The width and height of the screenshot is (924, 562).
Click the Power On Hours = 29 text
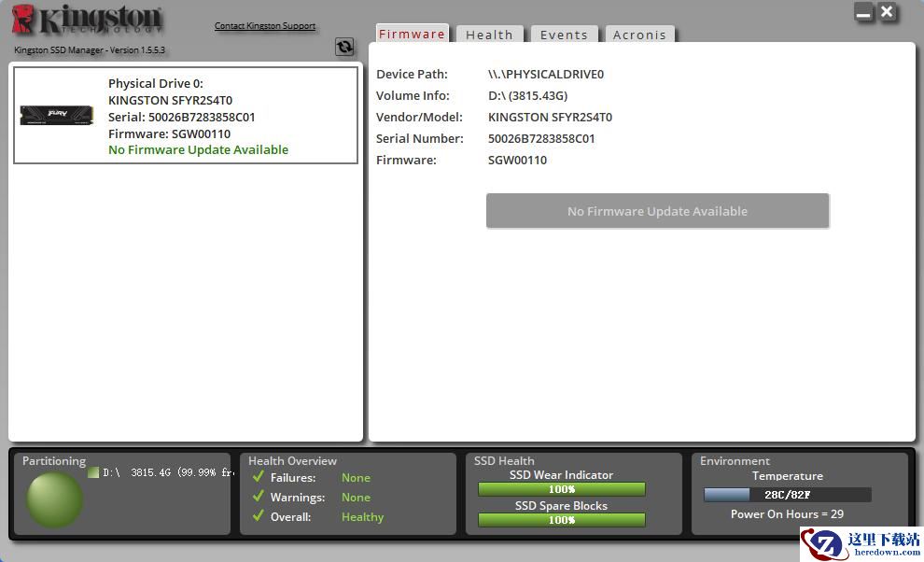coord(788,514)
